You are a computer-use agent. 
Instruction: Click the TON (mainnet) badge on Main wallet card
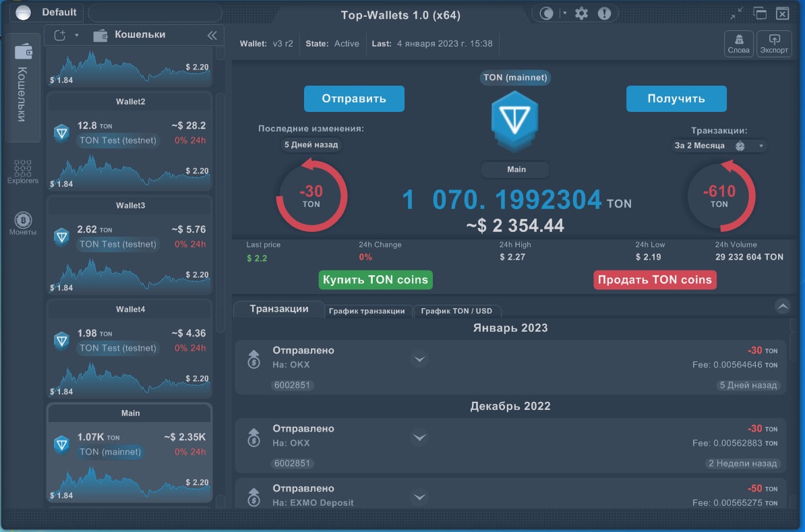pyautogui.click(x=111, y=452)
